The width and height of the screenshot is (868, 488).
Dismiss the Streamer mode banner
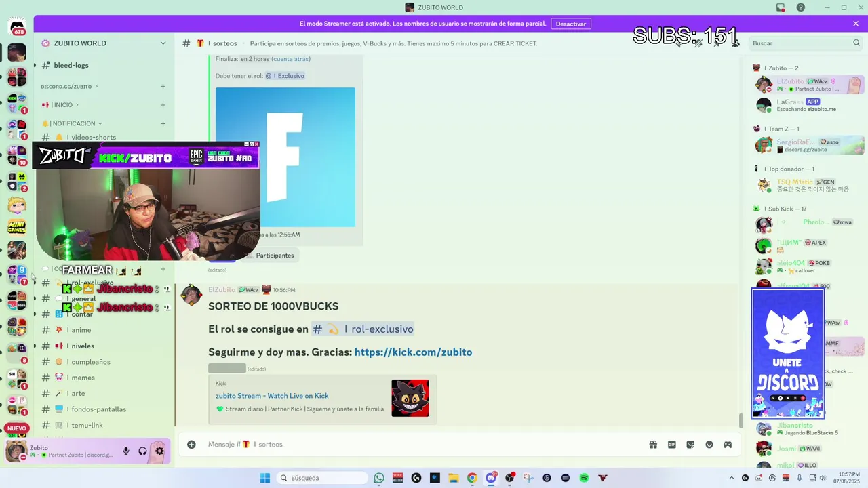856,24
